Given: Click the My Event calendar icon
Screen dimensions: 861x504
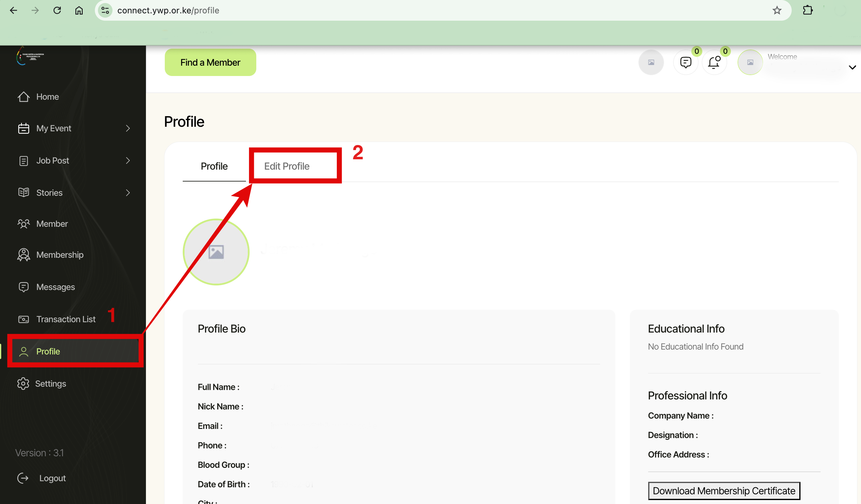Looking at the screenshot, I should coord(24,129).
